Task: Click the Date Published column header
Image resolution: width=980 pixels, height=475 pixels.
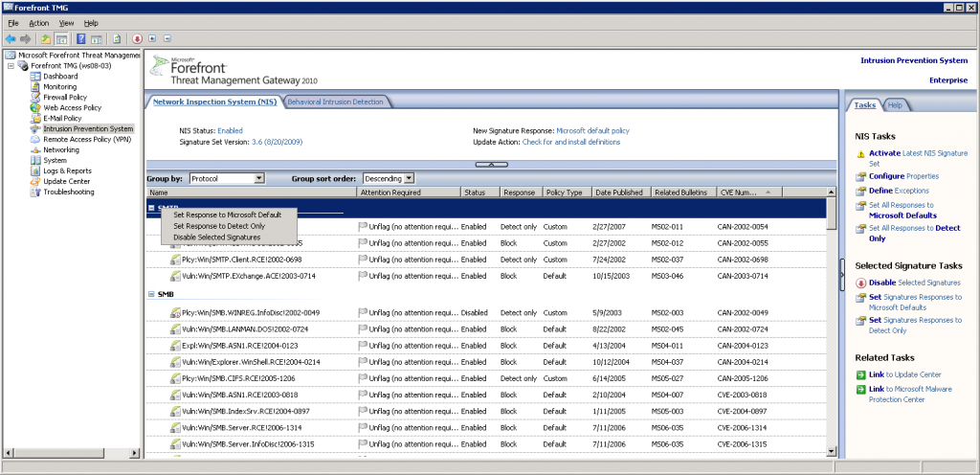Action: (621, 192)
